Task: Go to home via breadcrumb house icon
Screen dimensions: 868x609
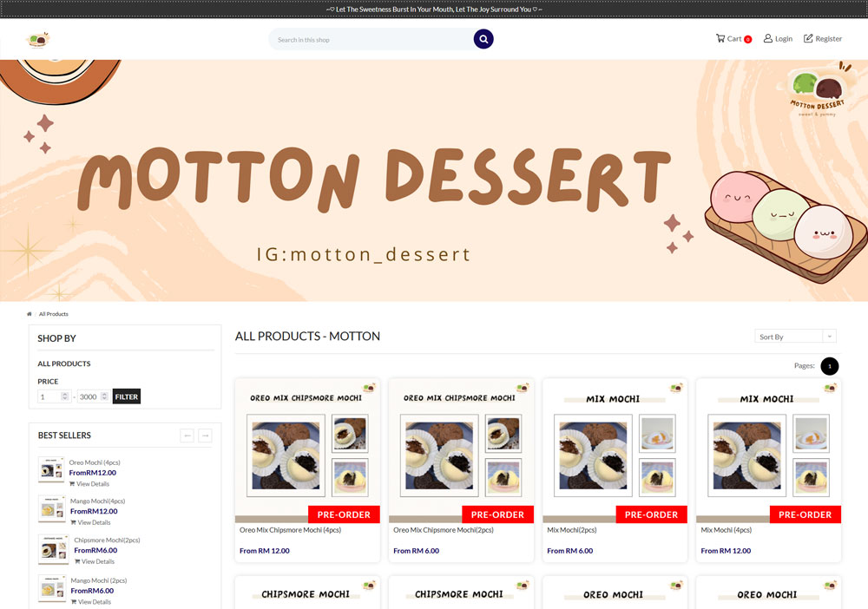Action: (30, 314)
